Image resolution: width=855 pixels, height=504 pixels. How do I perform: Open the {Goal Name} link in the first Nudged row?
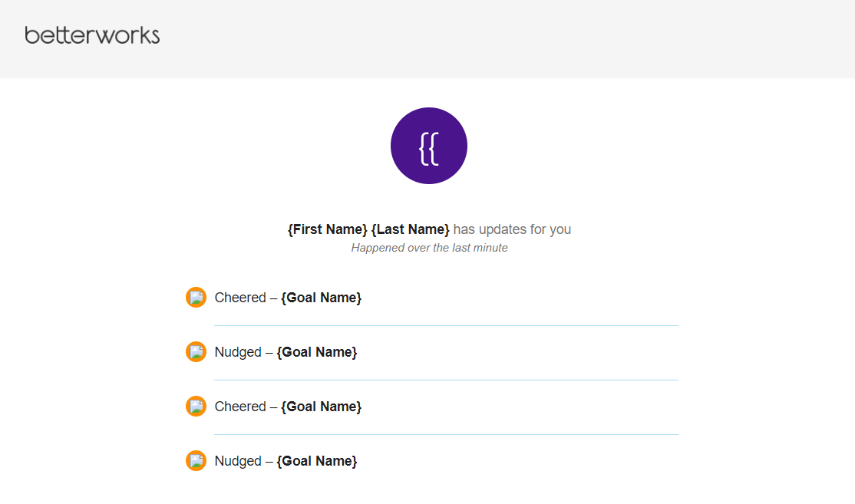click(x=317, y=352)
